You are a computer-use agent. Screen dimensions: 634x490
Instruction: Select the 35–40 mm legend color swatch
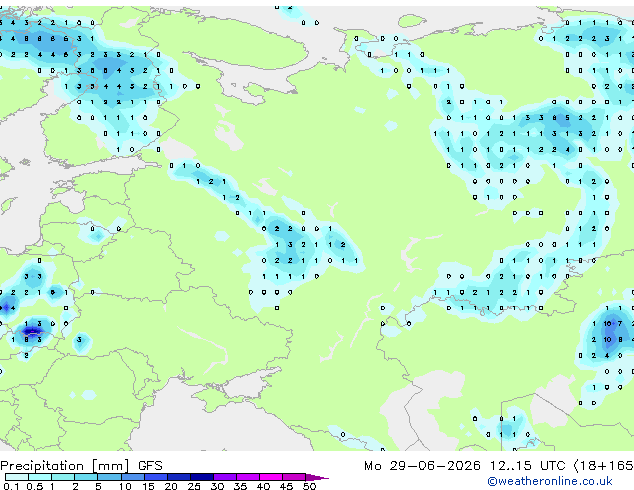(247, 477)
